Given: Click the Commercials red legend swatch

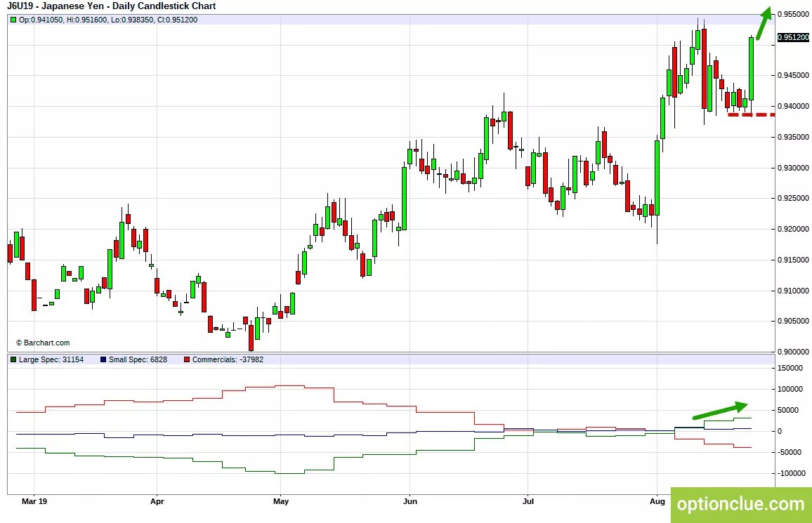Looking at the screenshot, I should 187,359.
